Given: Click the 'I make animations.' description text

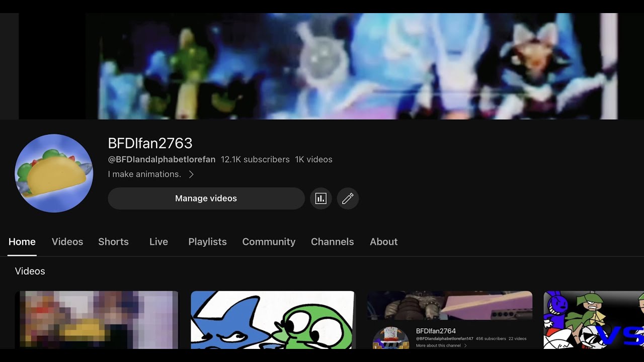Looking at the screenshot, I should click(x=144, y=174).
